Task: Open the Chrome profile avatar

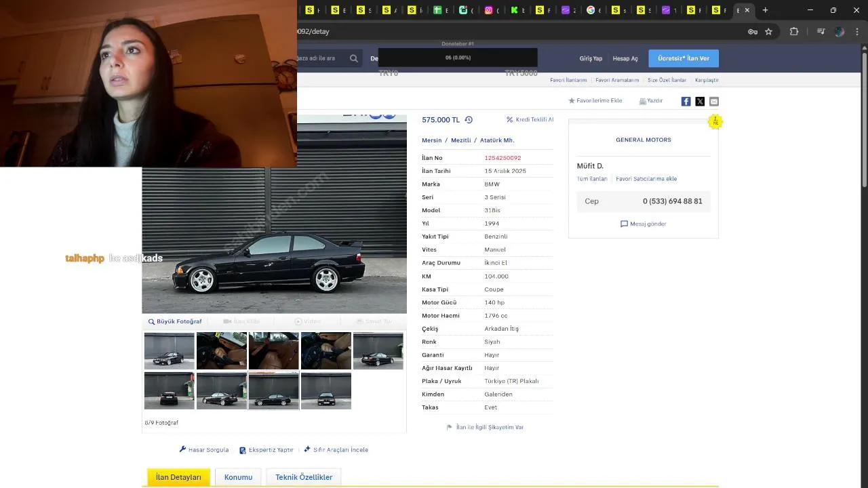Action: tap(840, 31)
